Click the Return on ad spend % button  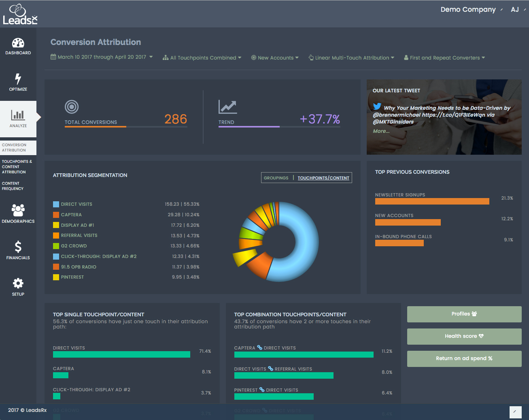click(464, 358)
